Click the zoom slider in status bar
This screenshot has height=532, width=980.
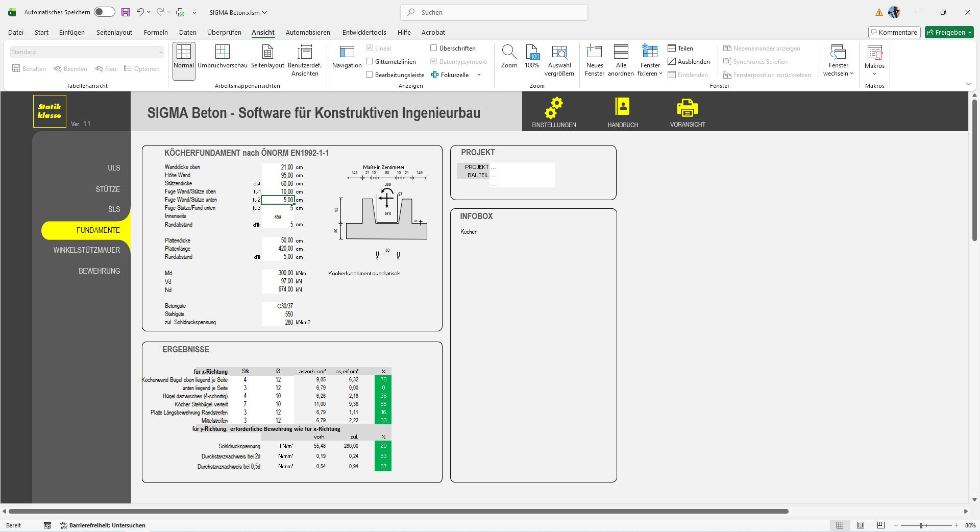click(921, 525)
